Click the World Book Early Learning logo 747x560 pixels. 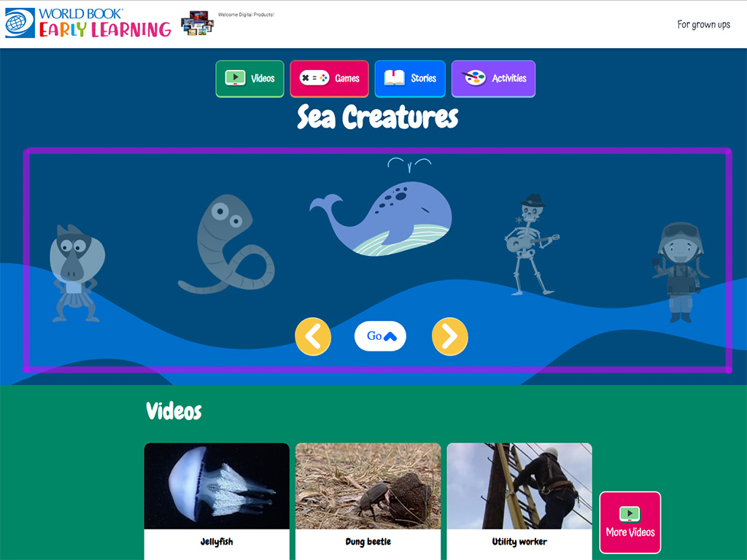coord(88,23)
